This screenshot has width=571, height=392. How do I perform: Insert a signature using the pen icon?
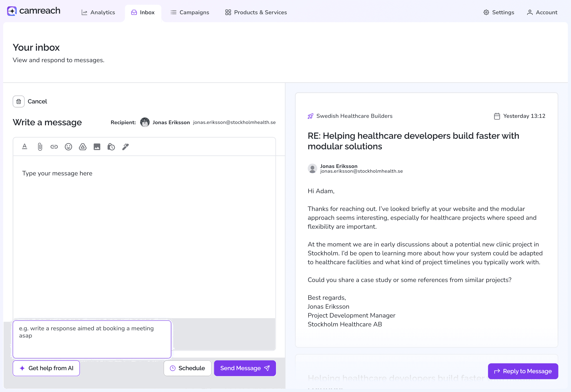tap(126, 147)
